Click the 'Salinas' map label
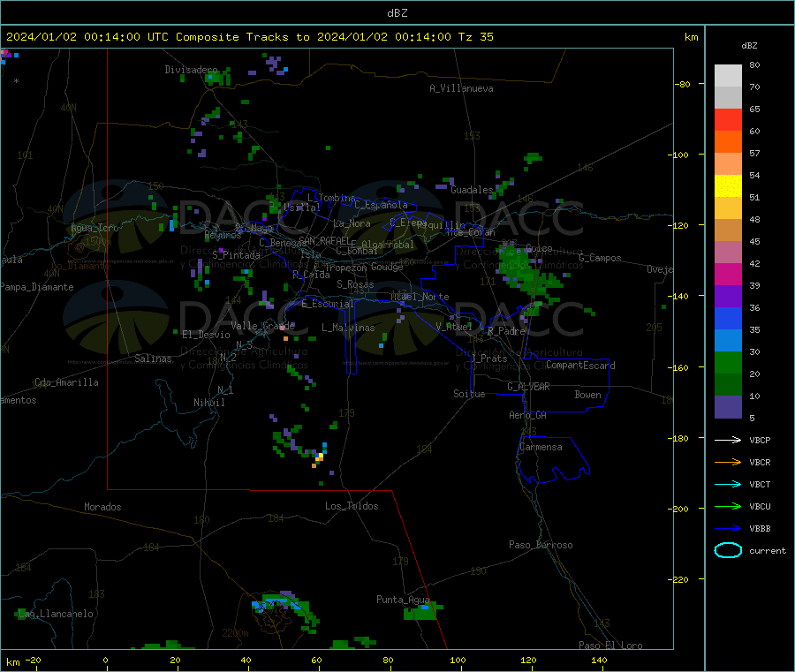The image size is (795, 672). click(x=153, y=359)
